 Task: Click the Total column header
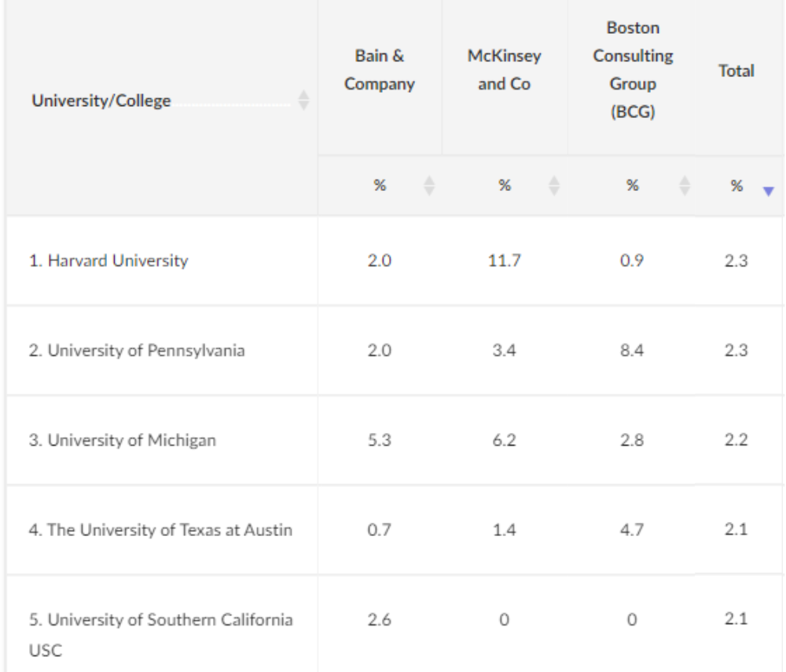tap(736, 71)
